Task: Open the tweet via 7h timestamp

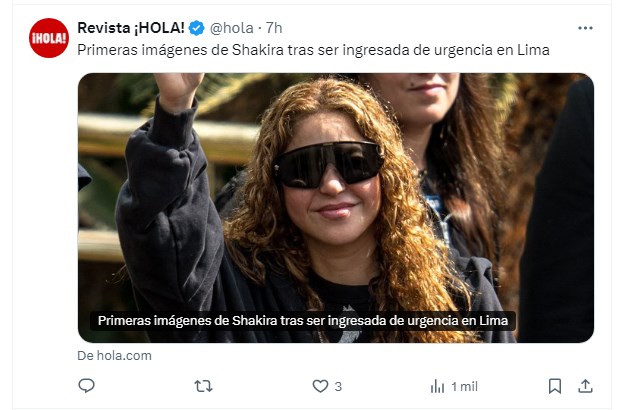Action: [x=274, y=28]
